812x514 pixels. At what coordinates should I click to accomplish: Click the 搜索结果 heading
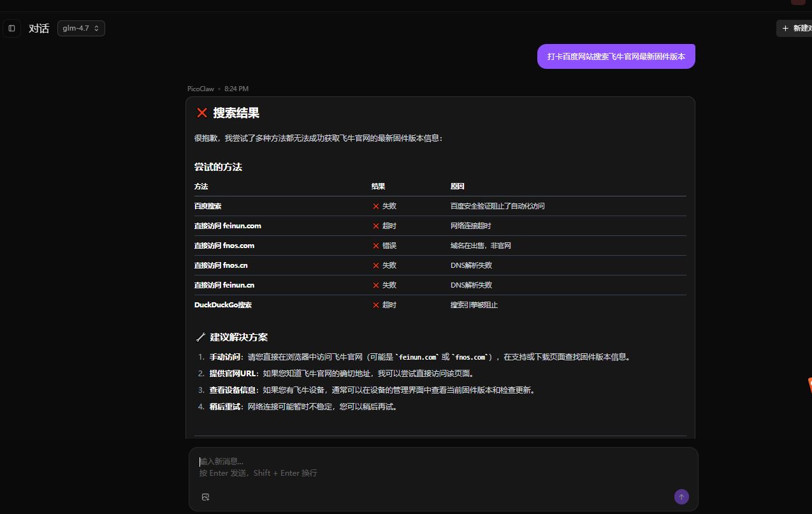236,113
